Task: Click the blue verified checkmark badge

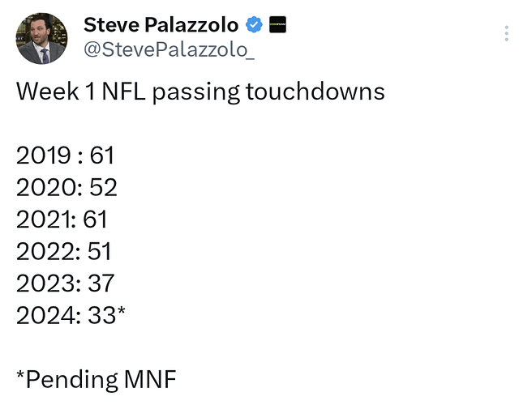Action: [x=254, y=25]
